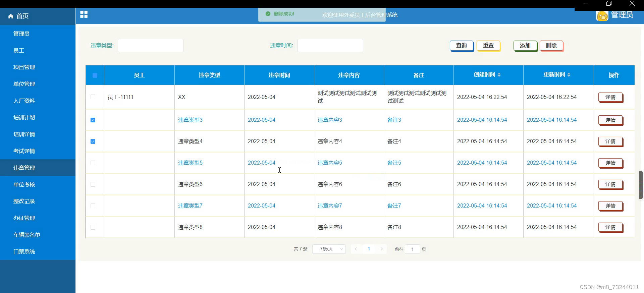Image resolution: width=644 pixels, height=293 pixels.
Task: Check the 违章类型5 row checkbox
Action: [93, 163]
